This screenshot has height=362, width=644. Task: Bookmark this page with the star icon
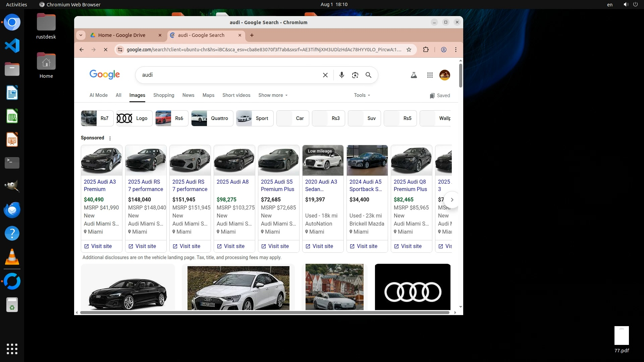[409, 50]
